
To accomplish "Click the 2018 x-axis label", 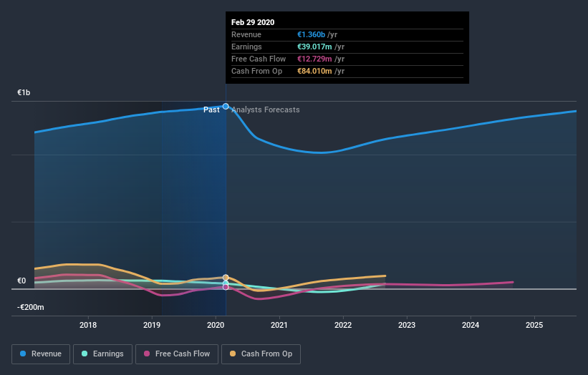I will [x=88, y=325].
